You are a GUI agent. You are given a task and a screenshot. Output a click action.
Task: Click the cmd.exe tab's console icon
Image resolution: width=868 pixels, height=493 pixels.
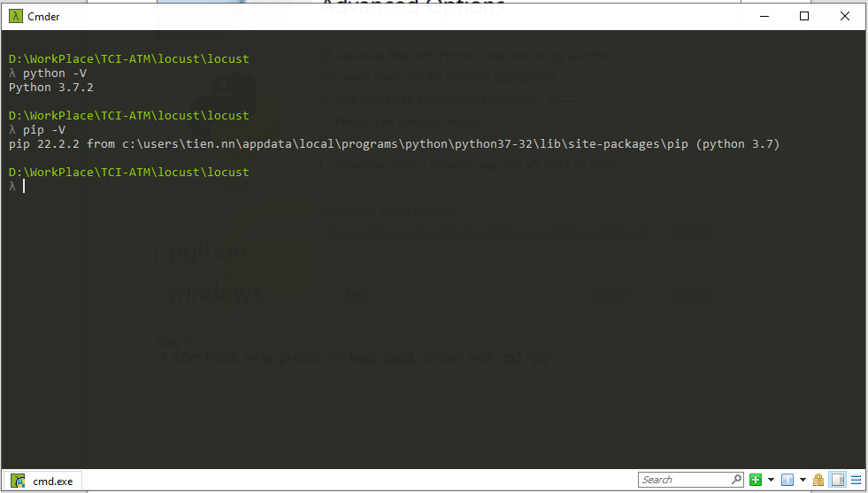(x=19, y=481)
